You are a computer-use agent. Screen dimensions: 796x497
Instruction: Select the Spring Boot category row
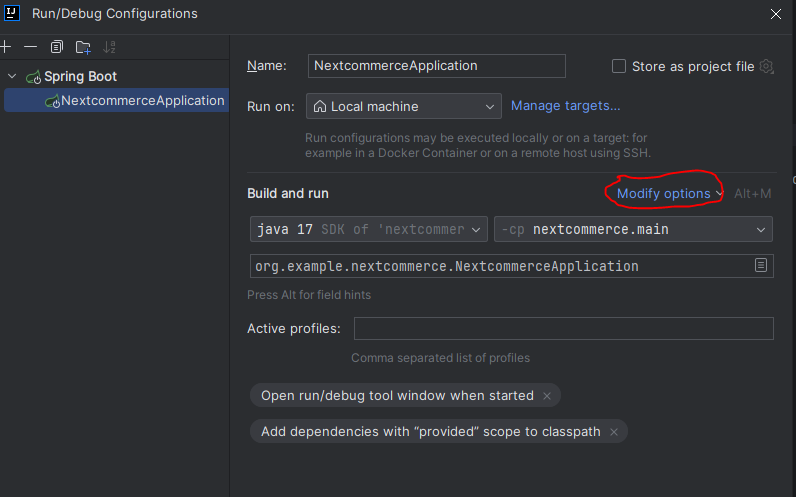tap(115, 77)
